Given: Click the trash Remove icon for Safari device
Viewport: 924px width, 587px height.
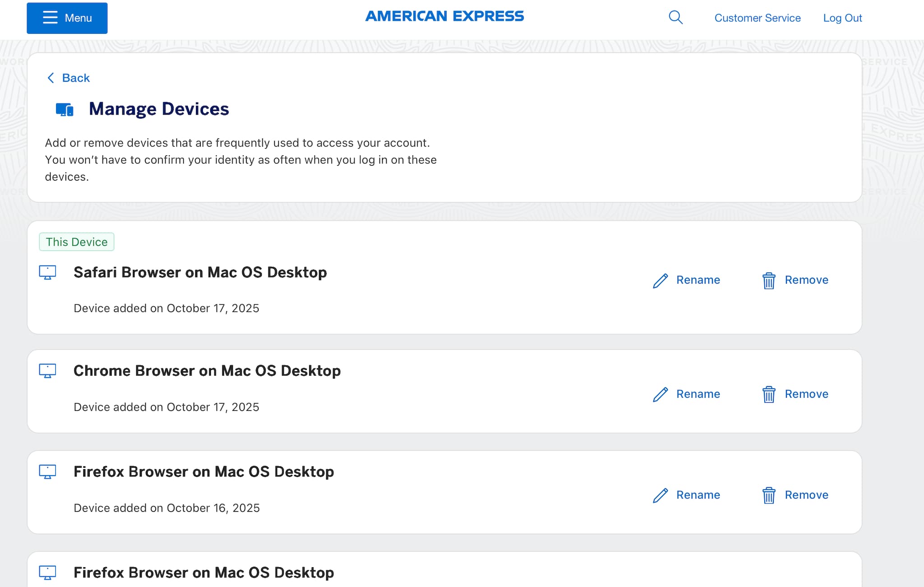Looking at the screenshot, I should (x=768, y=280).
